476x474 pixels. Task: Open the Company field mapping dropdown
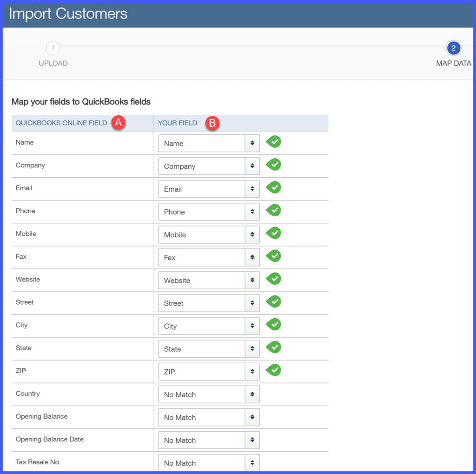209,166
